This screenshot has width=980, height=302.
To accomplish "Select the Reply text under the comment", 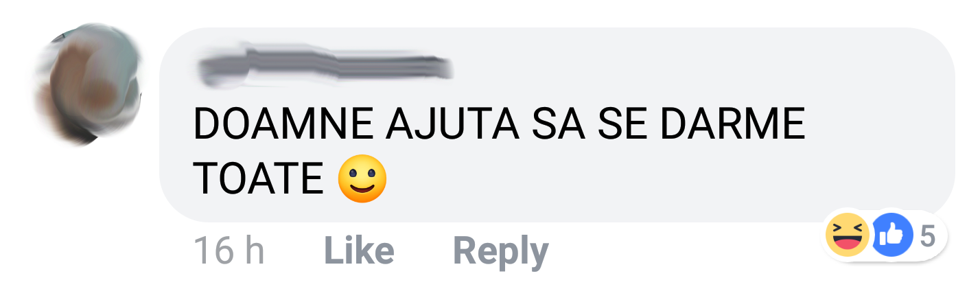I will coord(501,252).
